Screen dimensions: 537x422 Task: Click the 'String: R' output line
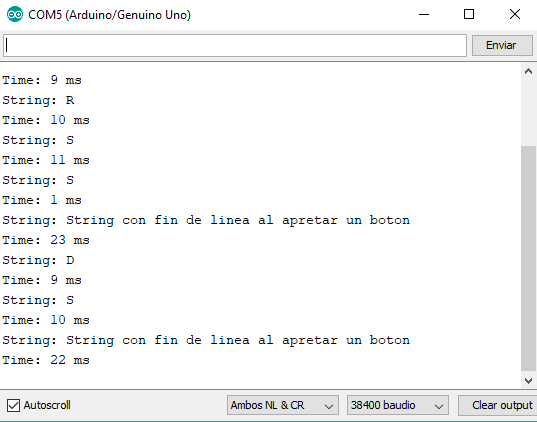(38, 100)
